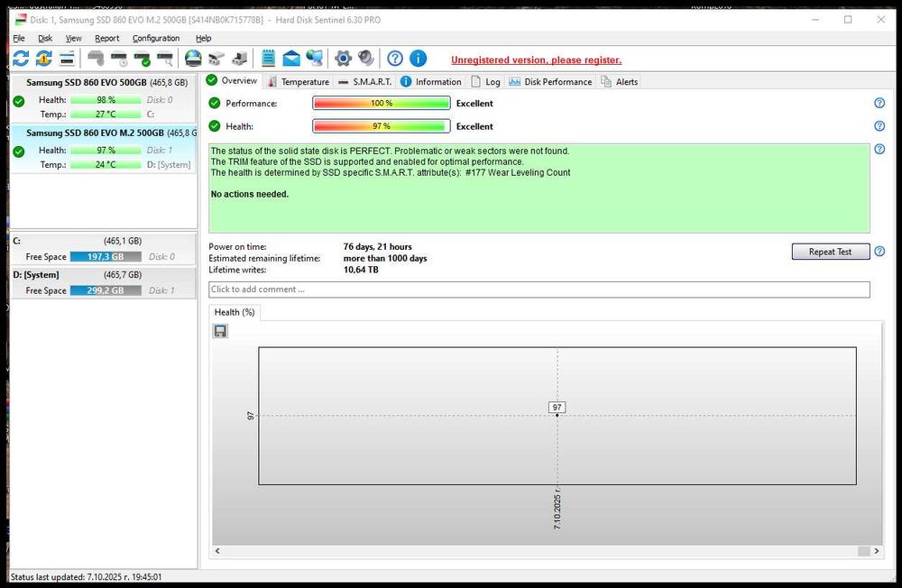
Task: Click graph scrollbar left arrow
Action: coord(217,551)
